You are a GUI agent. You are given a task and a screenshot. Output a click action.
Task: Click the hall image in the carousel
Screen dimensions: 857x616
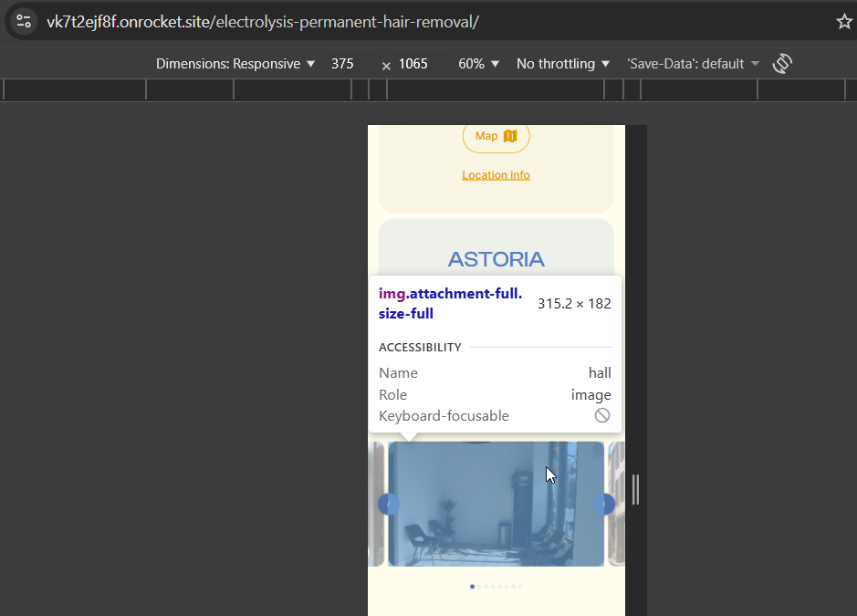pos(496,504)
